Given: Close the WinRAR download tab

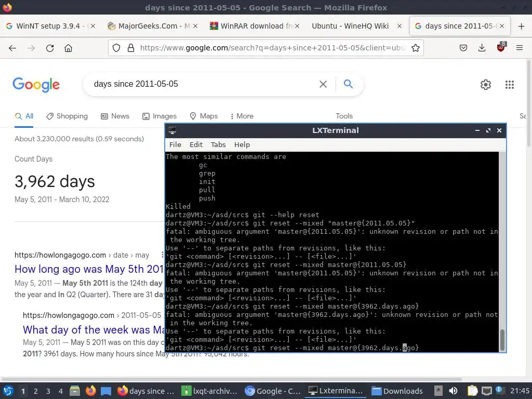Looking at the screenshot, I should point(297,26).
